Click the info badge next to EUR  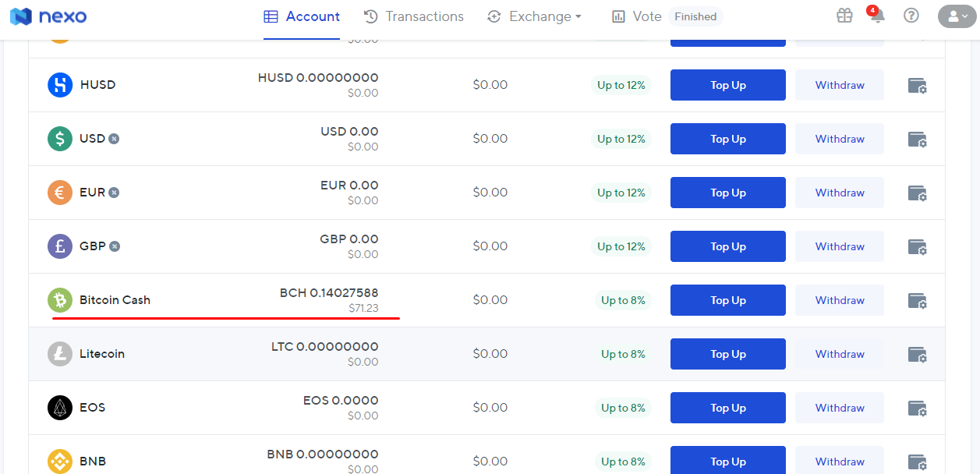click(114, 193)
